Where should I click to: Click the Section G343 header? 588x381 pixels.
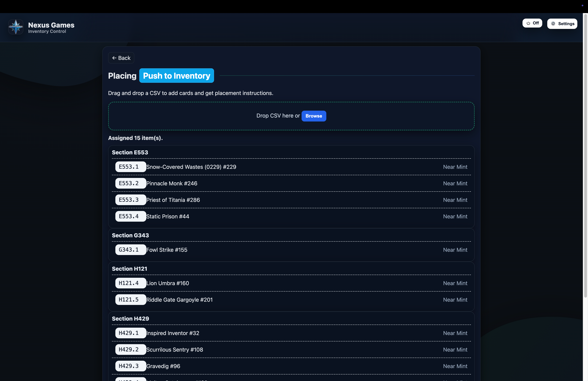click(x=130, y=235)
